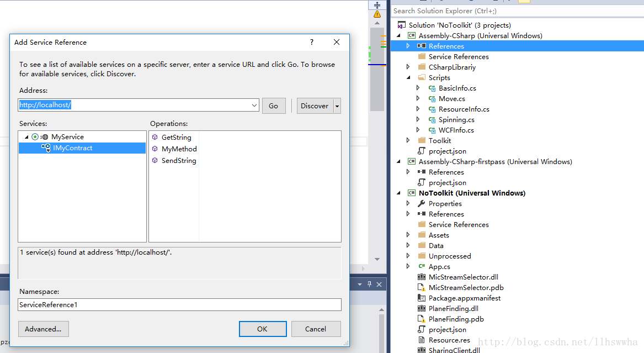Click the Search Solution Explorer box
The width and height of the screenshot is (644, 353).
click(x=518, y=11)
